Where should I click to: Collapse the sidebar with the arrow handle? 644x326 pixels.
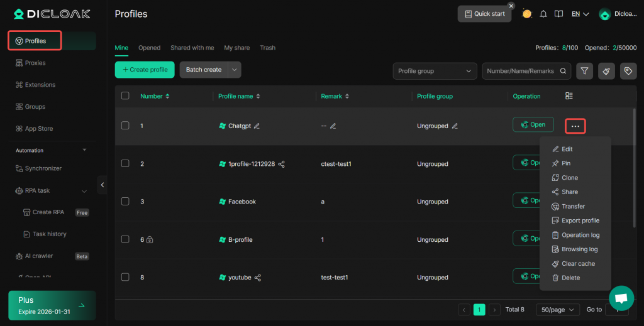click(103, 184)
